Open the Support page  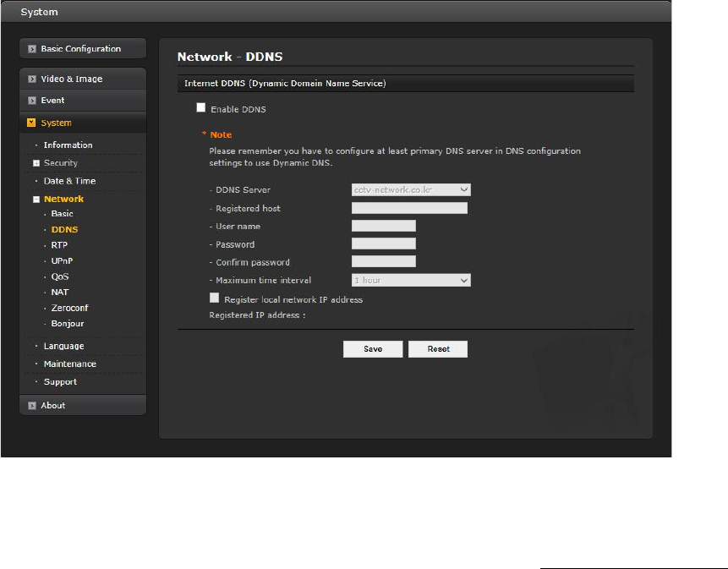60,381
